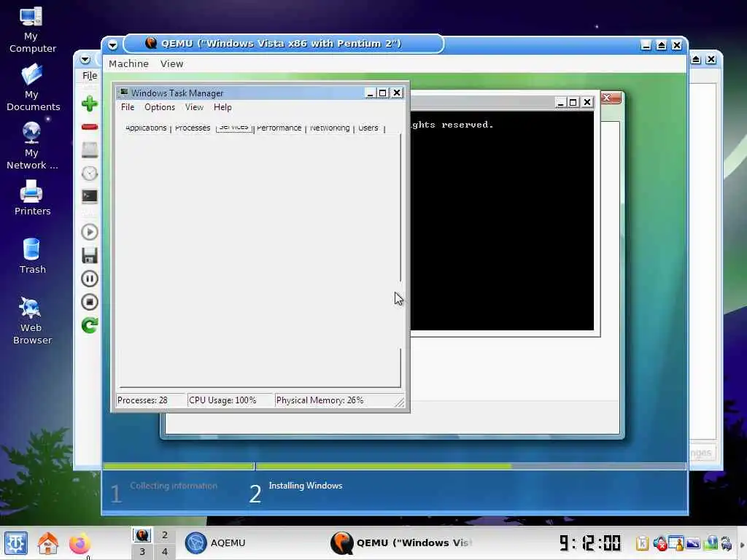Open the Machine menu in QEMU
The width and height of the screenshot is (747, 560).
[x=128, y=64]
